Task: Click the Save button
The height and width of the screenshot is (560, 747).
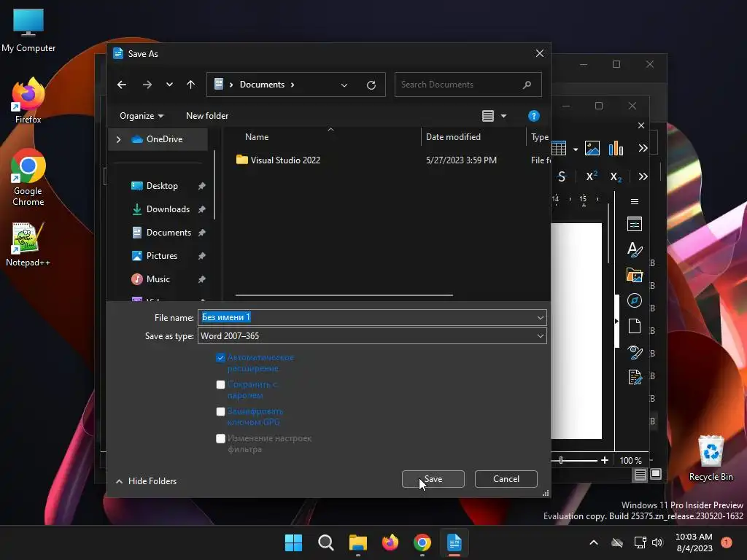Action: (433, 479)
